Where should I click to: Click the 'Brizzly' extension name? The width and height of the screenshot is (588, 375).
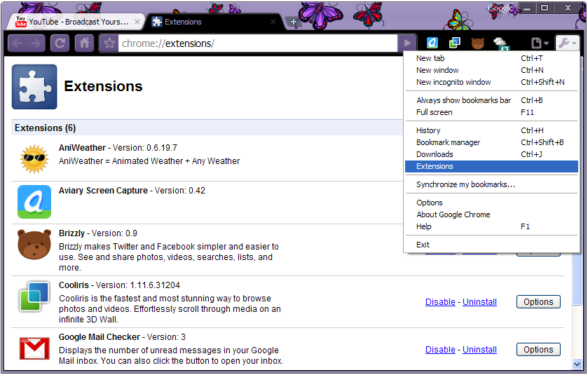click(x=71, y=233)
